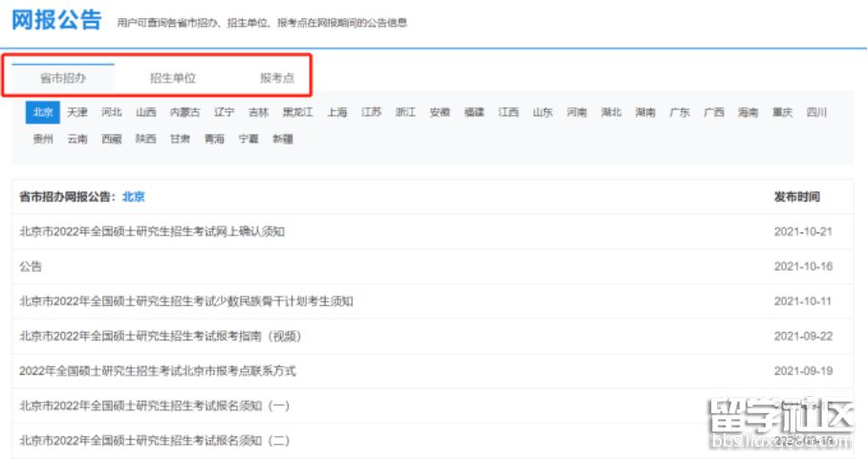The height and width of the screenshot is (462, 868).
Task: Choose 浙江 province
Action: point(405,112)
